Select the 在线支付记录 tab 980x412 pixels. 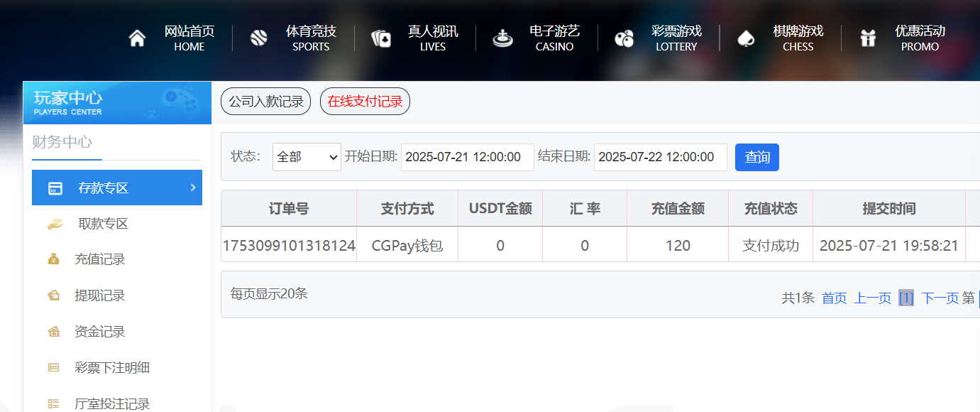(x=365, y=102)
